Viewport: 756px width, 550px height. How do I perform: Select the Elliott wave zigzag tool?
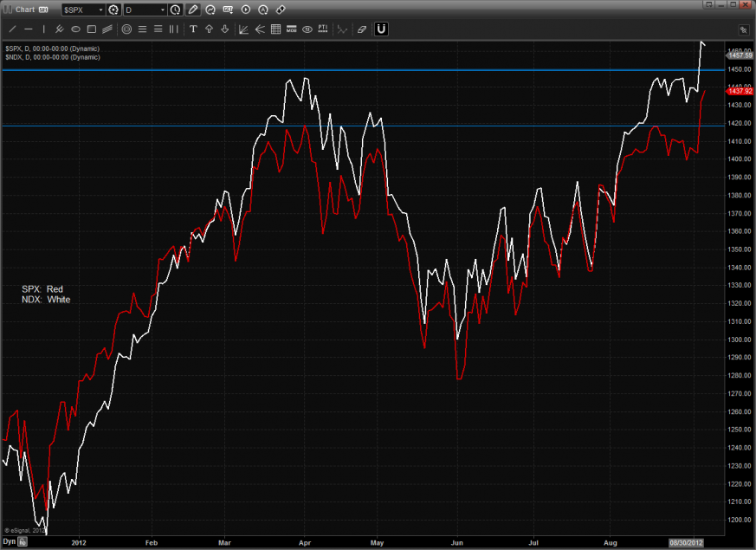coord(342,29)
